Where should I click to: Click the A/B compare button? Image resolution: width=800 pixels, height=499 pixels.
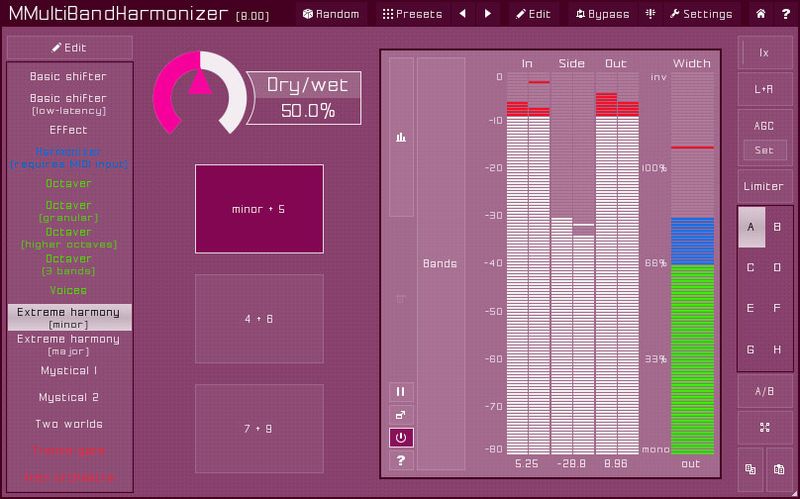coord(764,391)
